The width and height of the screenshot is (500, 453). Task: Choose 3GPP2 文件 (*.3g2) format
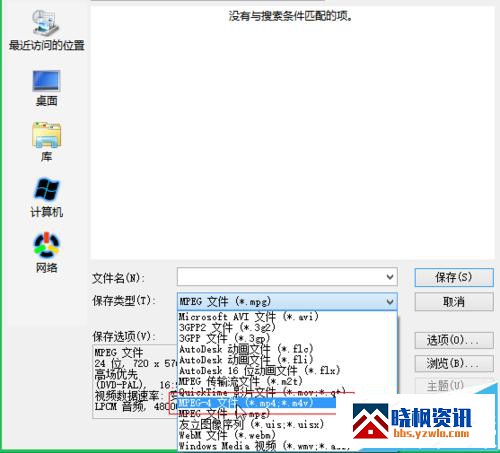[x=227, y=327]
